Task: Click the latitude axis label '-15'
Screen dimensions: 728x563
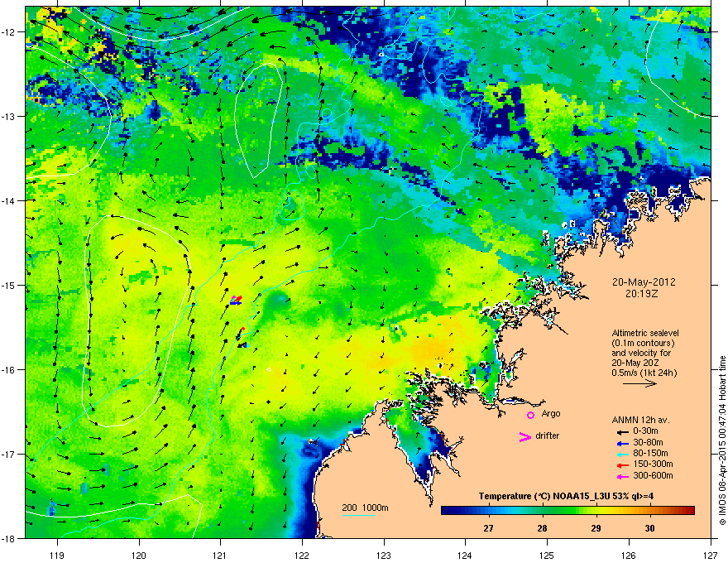Action: click(x=9, y=285)
